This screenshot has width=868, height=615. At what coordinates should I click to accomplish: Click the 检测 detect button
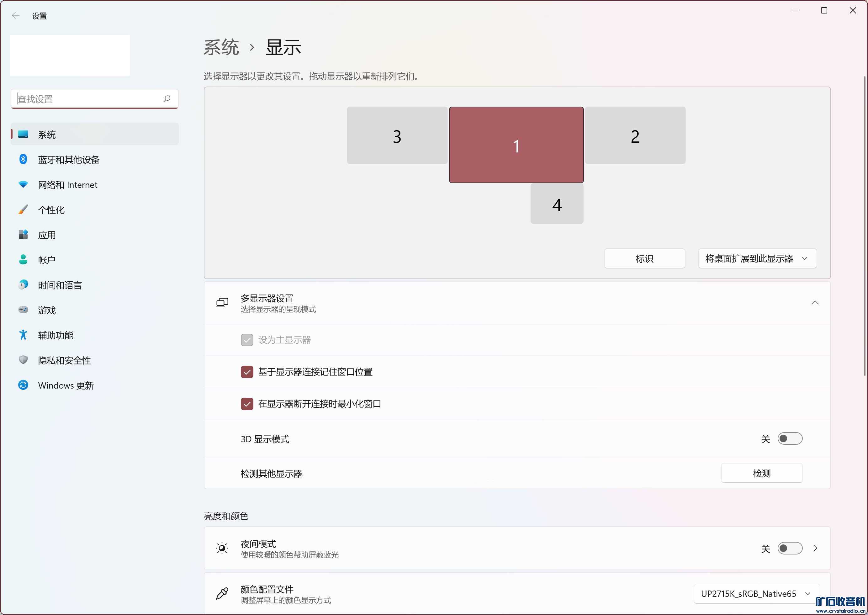pyautogui.click(x=761, y=473)
